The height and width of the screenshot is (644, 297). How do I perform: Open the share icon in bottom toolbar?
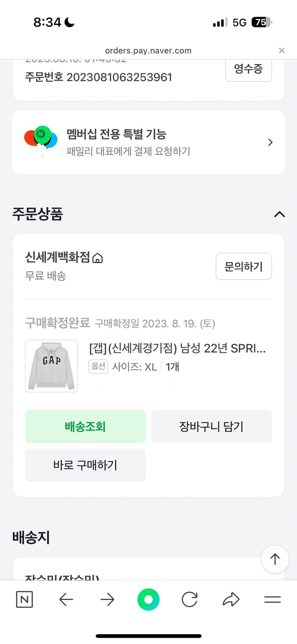(230, 599)
